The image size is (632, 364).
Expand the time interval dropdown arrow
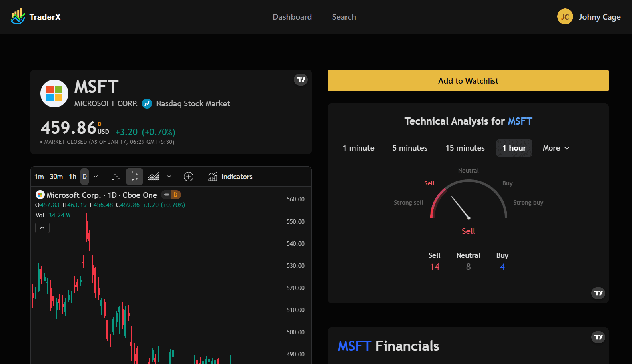tap(96, 177)
